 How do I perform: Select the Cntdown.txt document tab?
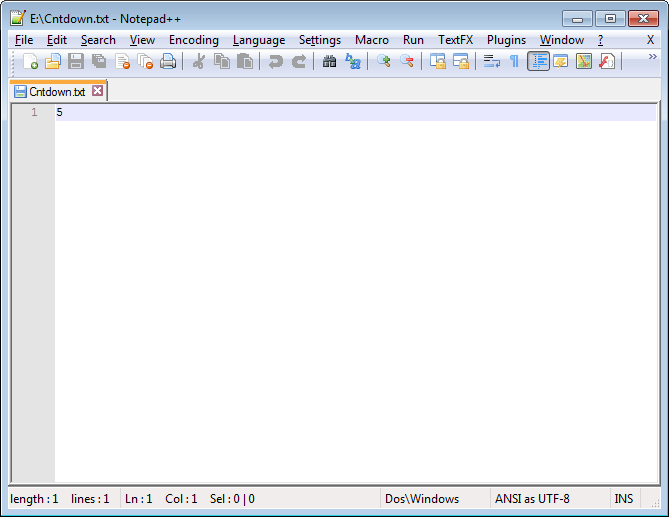tap(57, 91)
